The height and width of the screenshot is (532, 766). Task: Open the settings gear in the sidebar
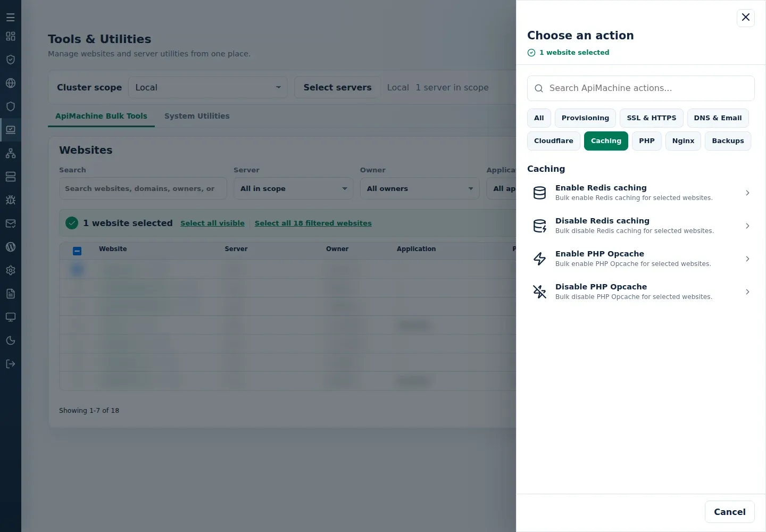11,270
